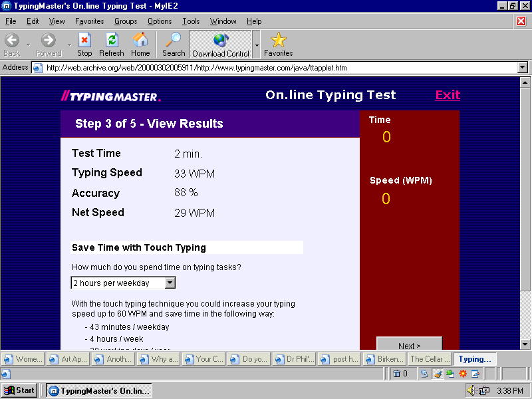
Task: Click inside the address URL field
Action: [x=280, y=68]
